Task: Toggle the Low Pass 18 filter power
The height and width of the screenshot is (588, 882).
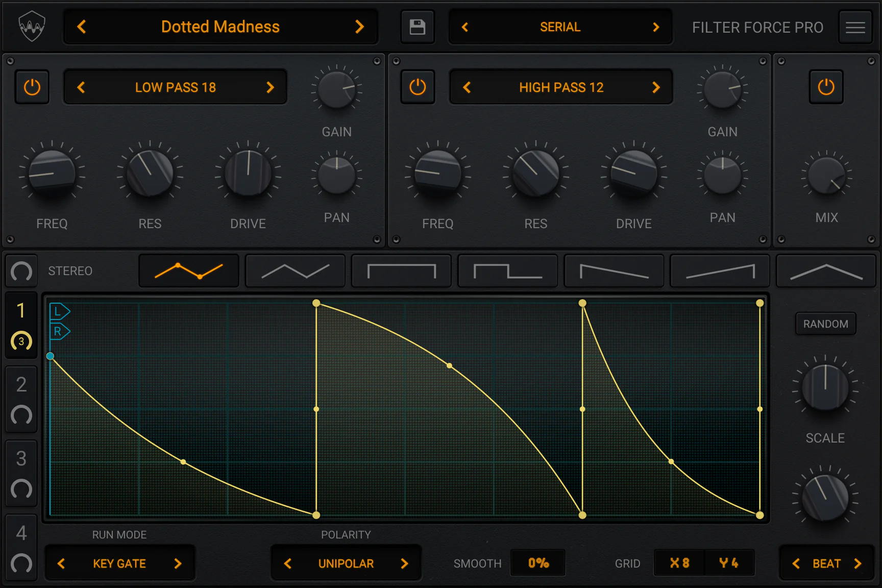Action: pyautogui.click(x=32, y=87)
